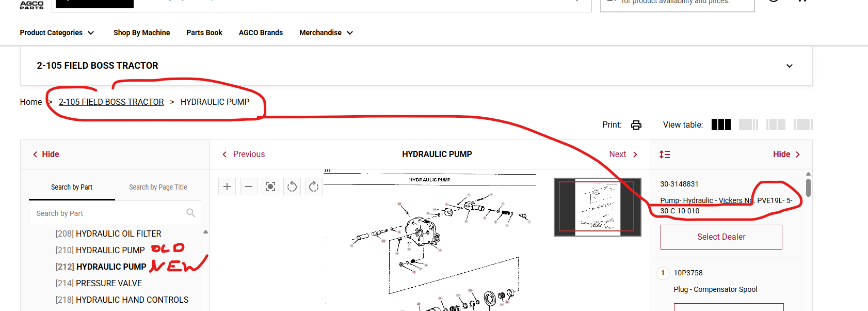Click the AGCO Parts logo
868x311 pixels.
coord(31,5)
